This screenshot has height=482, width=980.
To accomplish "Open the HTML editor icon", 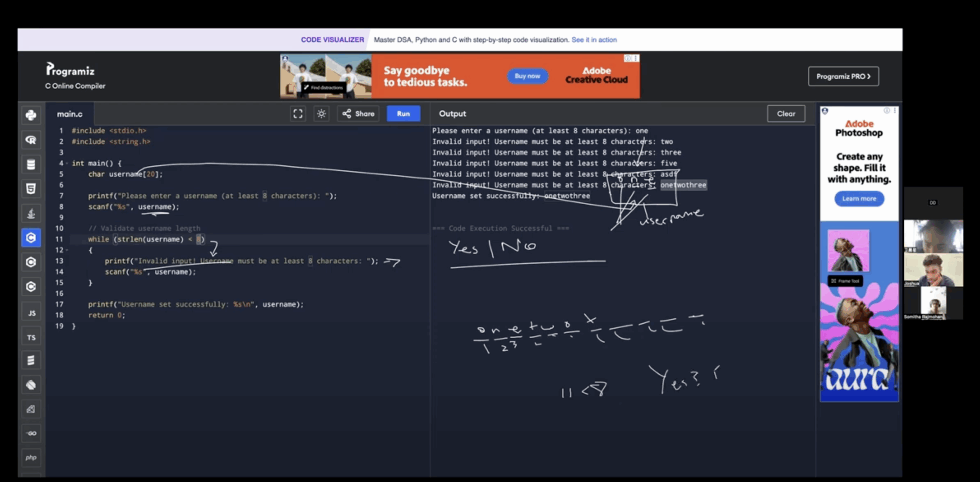I will point(31,189).
